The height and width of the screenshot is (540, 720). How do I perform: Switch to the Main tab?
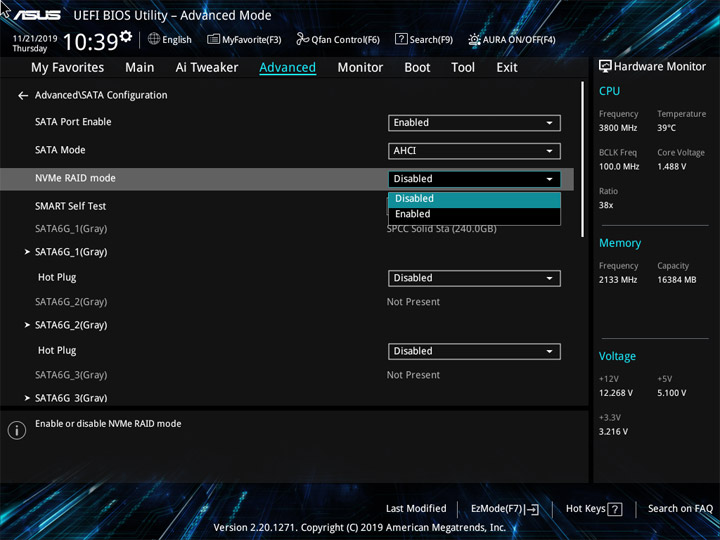140,68
